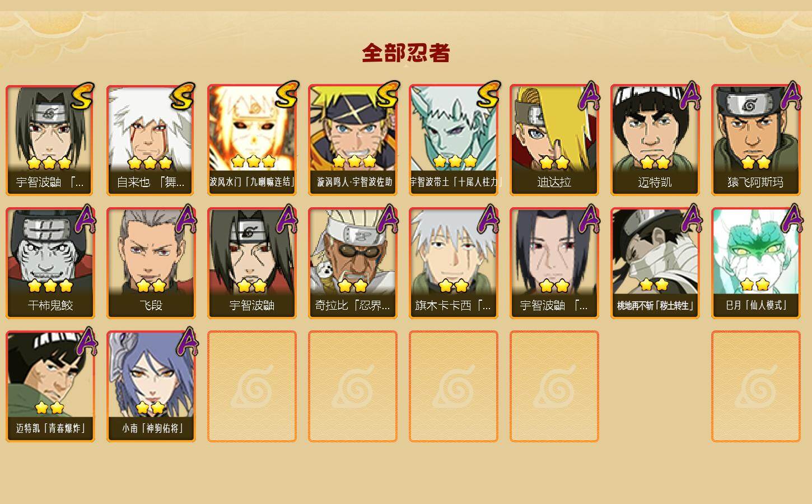Open the 猿飞阿斯玛 ninja card

(x=756, y=140)
